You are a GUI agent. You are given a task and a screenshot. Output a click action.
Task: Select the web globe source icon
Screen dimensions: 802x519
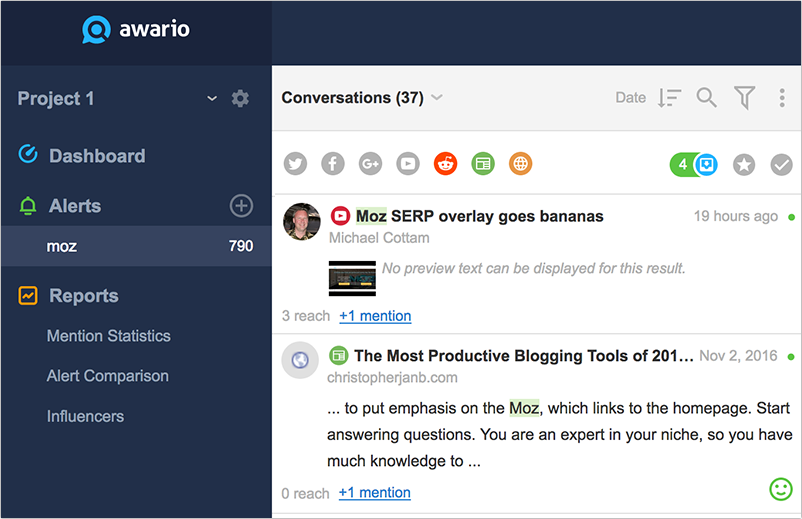click(520, 164)
